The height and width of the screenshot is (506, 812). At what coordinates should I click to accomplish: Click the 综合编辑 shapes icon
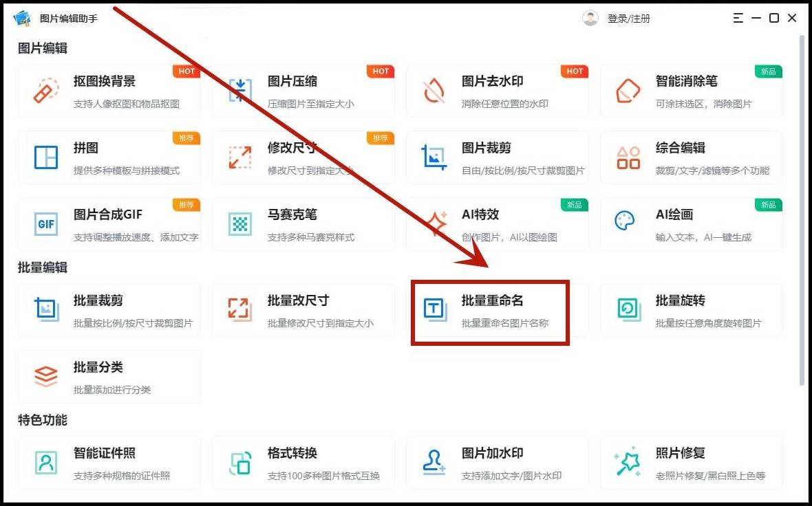point(628,157)
